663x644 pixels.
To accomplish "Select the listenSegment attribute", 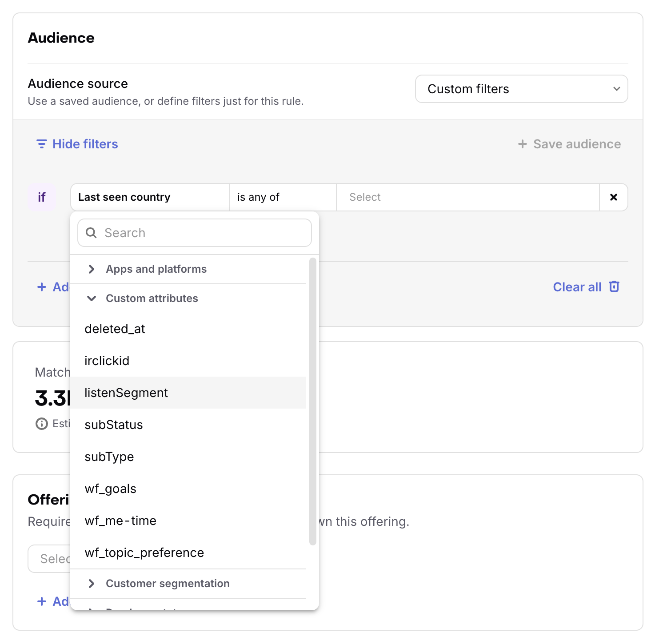I will pyautogui.click(x=188, y=393).
